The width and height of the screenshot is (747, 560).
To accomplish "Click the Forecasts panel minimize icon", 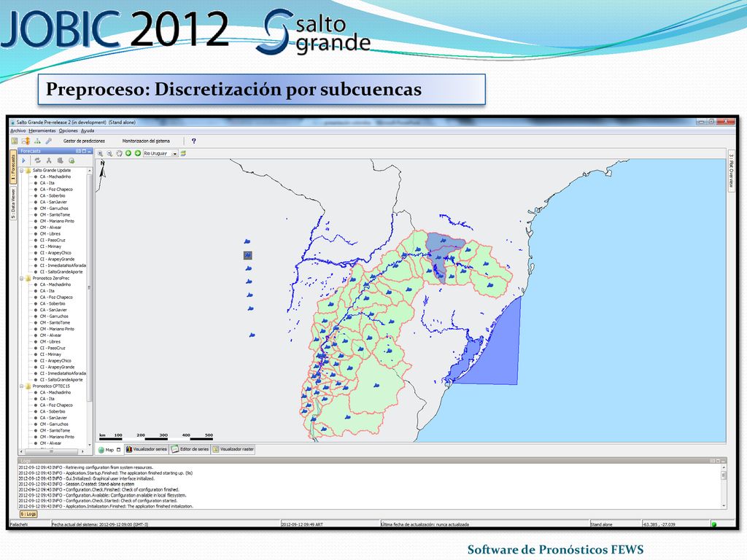I will pyautogui.click(x=89, y=151).
